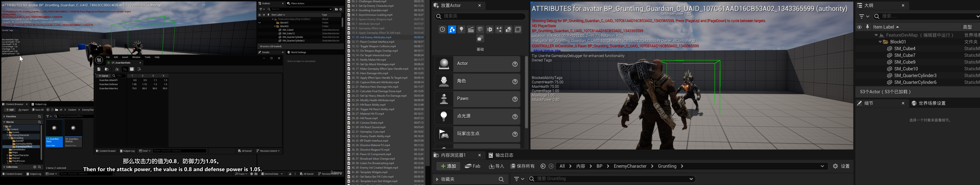Select the Lights bulb category icon

pos(461,30)
